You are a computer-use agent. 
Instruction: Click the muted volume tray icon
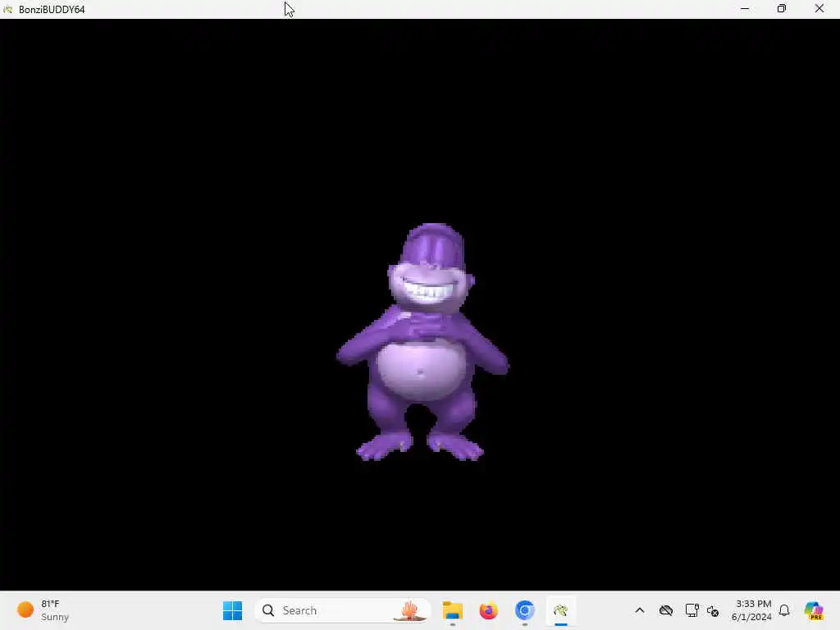713,610
